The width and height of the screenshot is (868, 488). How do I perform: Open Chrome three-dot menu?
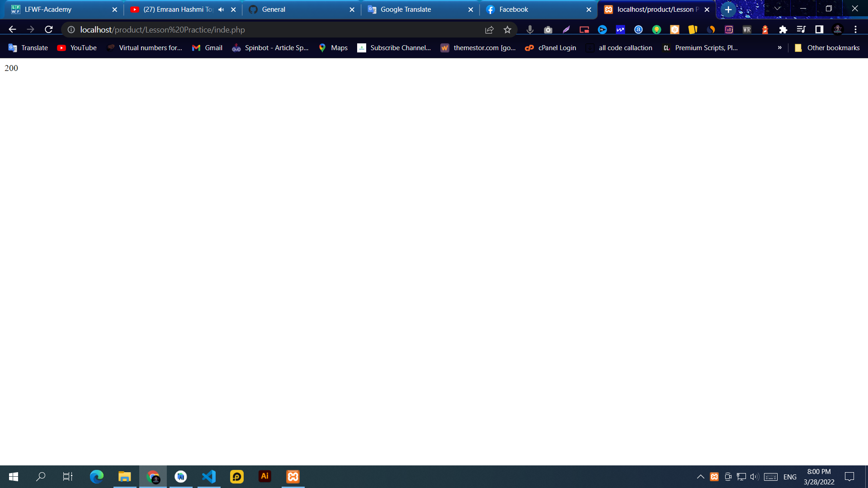click(x=855, y=30)
